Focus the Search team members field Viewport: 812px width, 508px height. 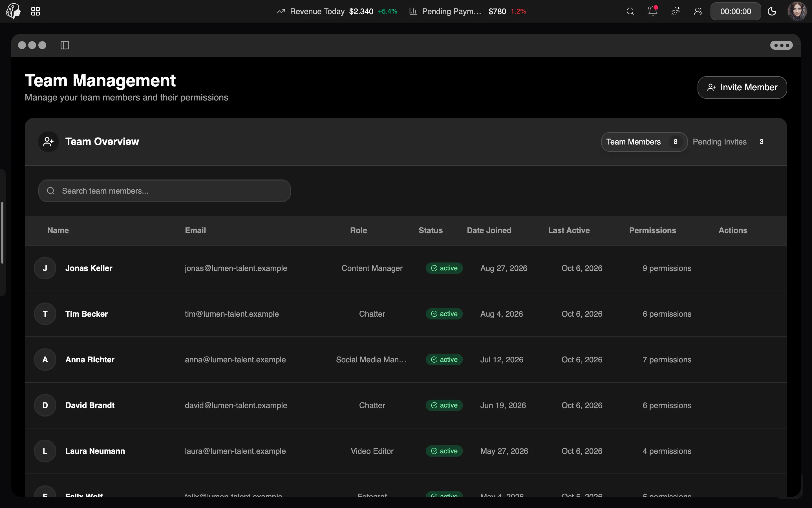(164, 191)
